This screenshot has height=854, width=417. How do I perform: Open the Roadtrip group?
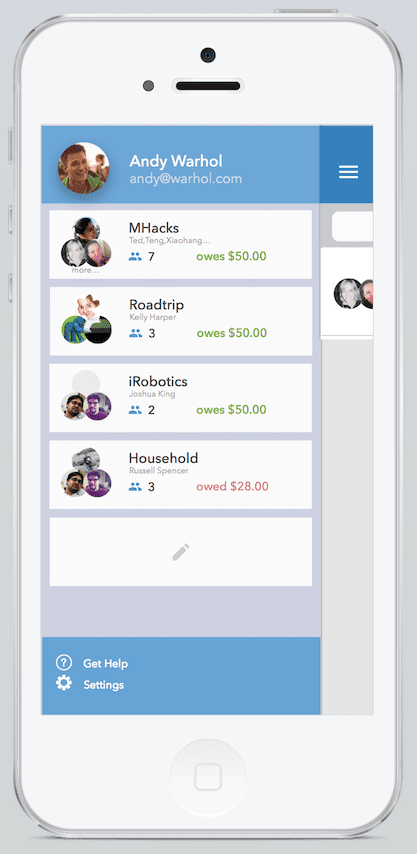tap(181, 321)
